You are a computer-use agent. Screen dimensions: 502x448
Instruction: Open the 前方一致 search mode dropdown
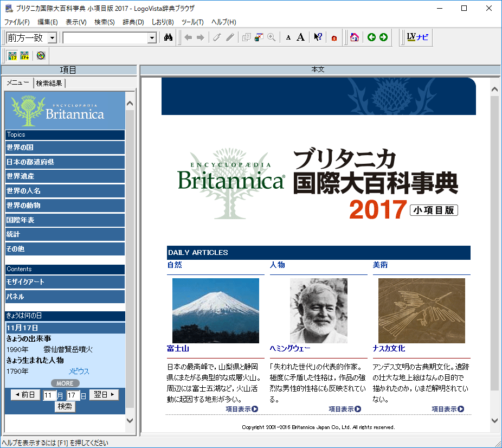tap(52, 38)
